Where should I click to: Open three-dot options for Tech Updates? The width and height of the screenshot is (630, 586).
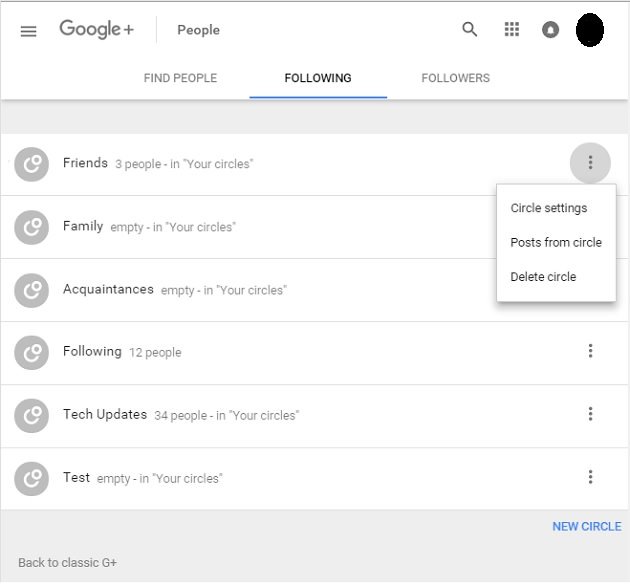[x=590, y=414]
